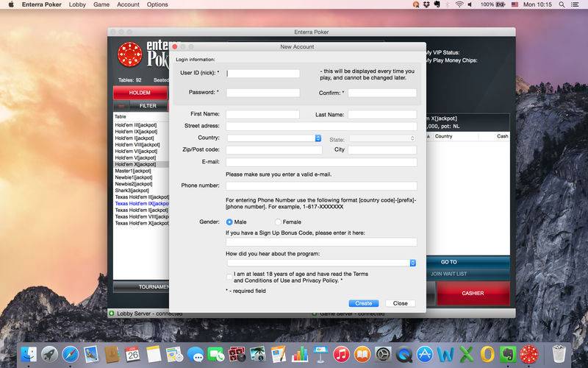Open Messages speech bubble icon

tap(196, 354)
